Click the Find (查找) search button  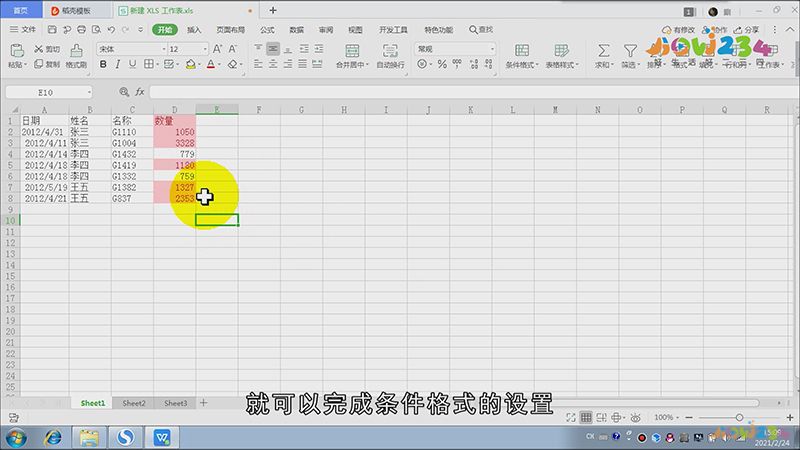pyautogui.click(x=481, y=30)
